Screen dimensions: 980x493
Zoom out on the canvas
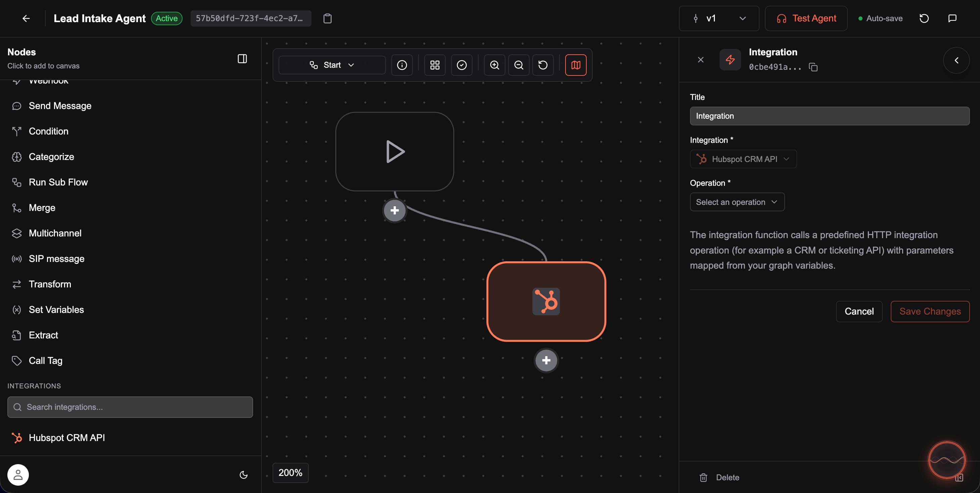(x=519, y=65)
